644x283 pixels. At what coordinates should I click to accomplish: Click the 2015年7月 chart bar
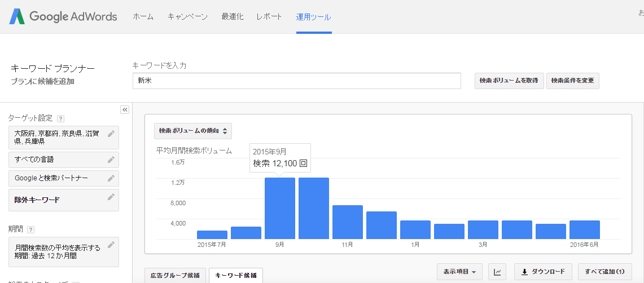point(212,235)
